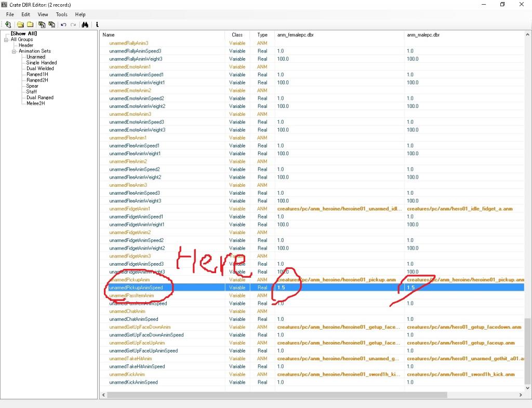
Task: Click the unarmedKickAnimSpeed row name
Action: pos(134,383)
